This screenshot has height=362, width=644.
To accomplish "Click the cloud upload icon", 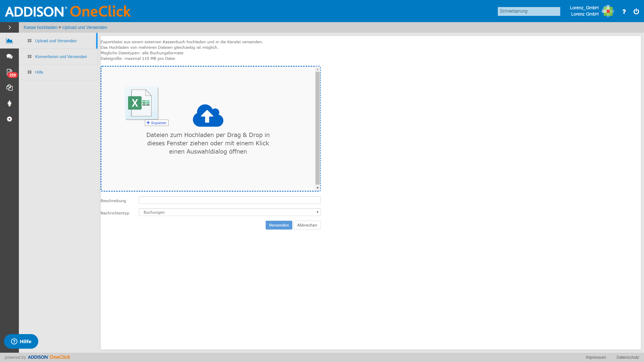I will pos(208,115).
